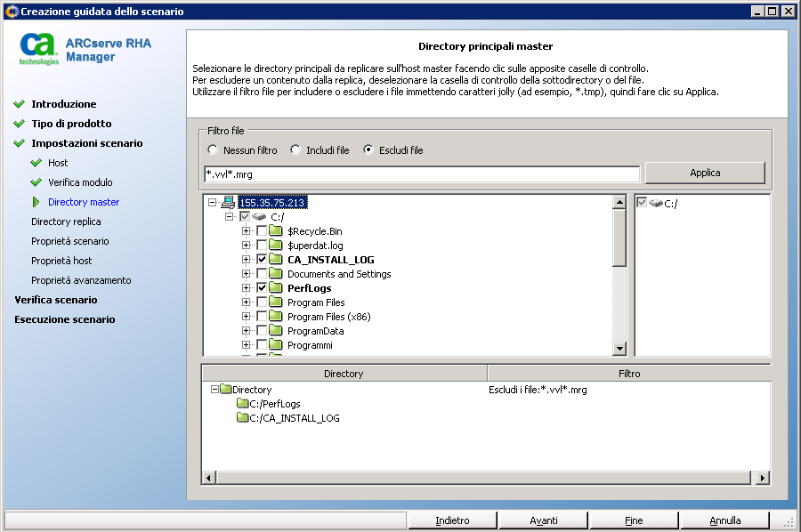Click the PerfLogs folder icon in tree

(276, 288)
